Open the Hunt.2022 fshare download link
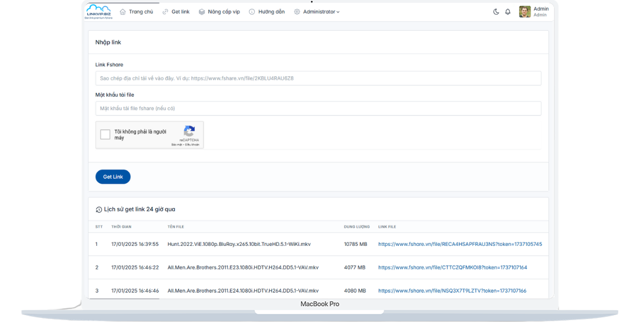The width and height of the screenshot is (644, 326). [x=460, y=244]
